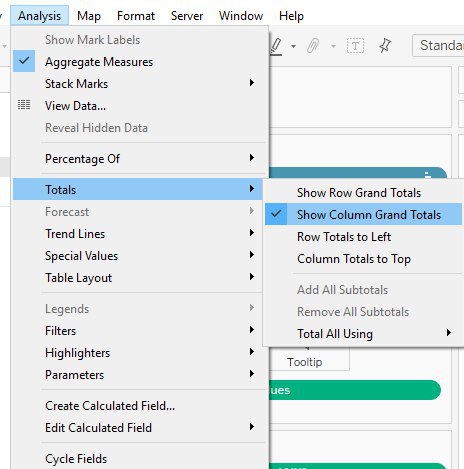The height and width of the screenshot is (469, 464).
Task: Open the Map menu
Action: [x=89, y=16]
